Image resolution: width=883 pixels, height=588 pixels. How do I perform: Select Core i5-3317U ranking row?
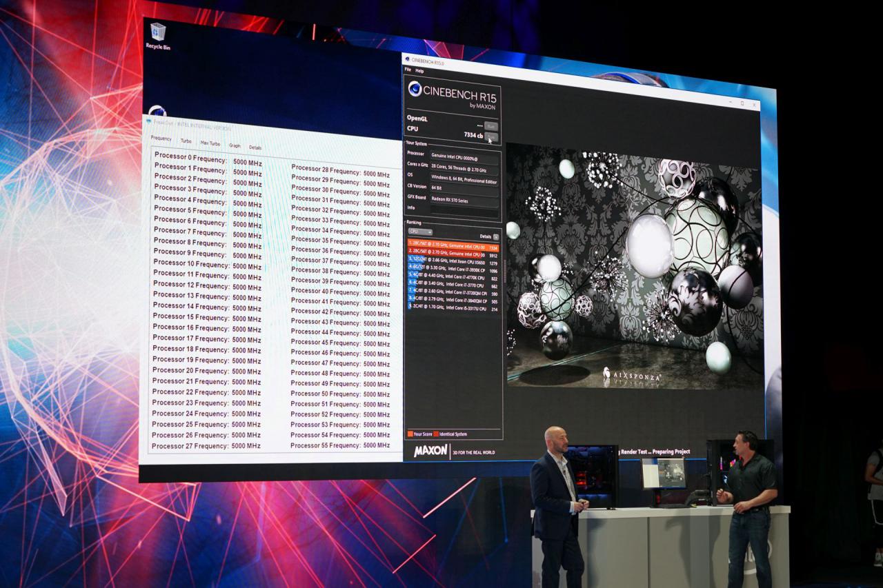point(453,308)
